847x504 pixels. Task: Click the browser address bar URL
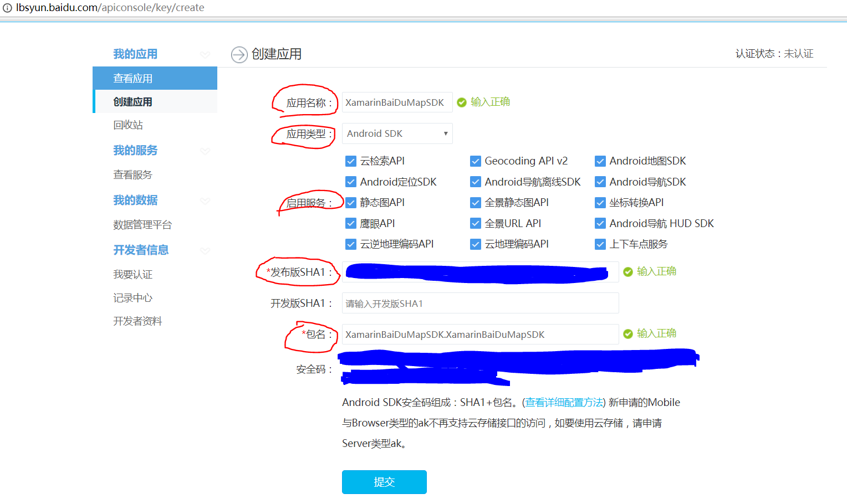pos(110,8)
